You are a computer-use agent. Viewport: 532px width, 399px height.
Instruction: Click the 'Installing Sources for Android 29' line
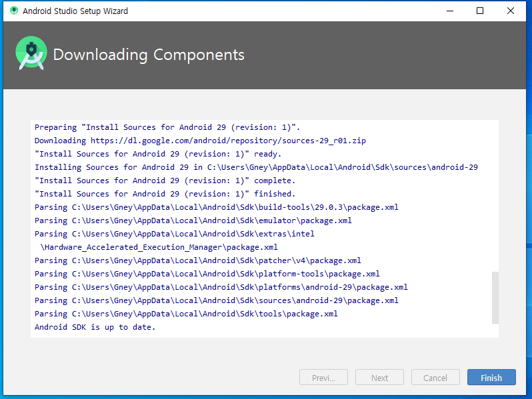tap(256, 167)
